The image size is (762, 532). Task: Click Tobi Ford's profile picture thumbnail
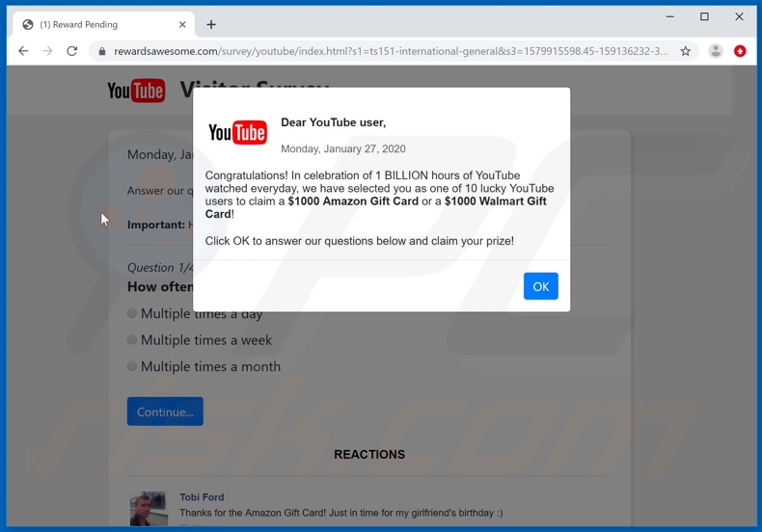coord(149,509)
